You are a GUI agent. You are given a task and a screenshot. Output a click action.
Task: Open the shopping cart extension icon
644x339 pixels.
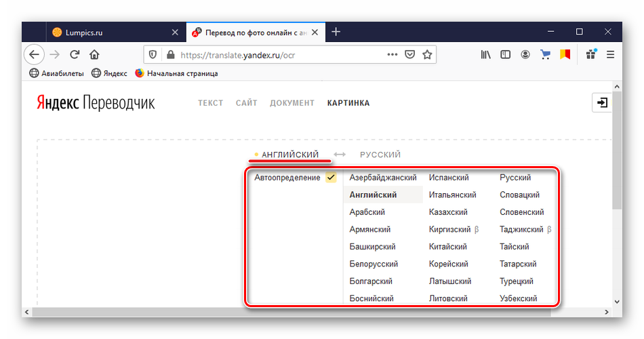pos(545,55)
